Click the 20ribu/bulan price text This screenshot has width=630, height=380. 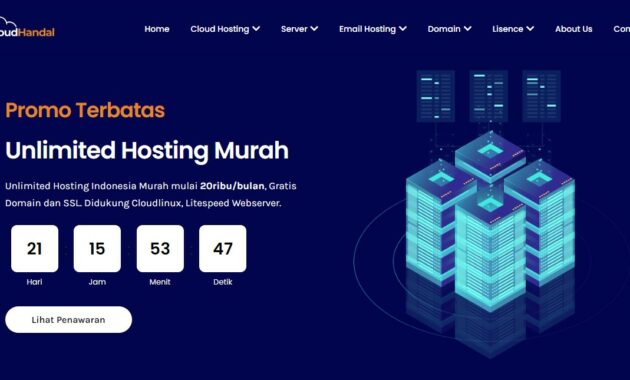tap(232, 186)
